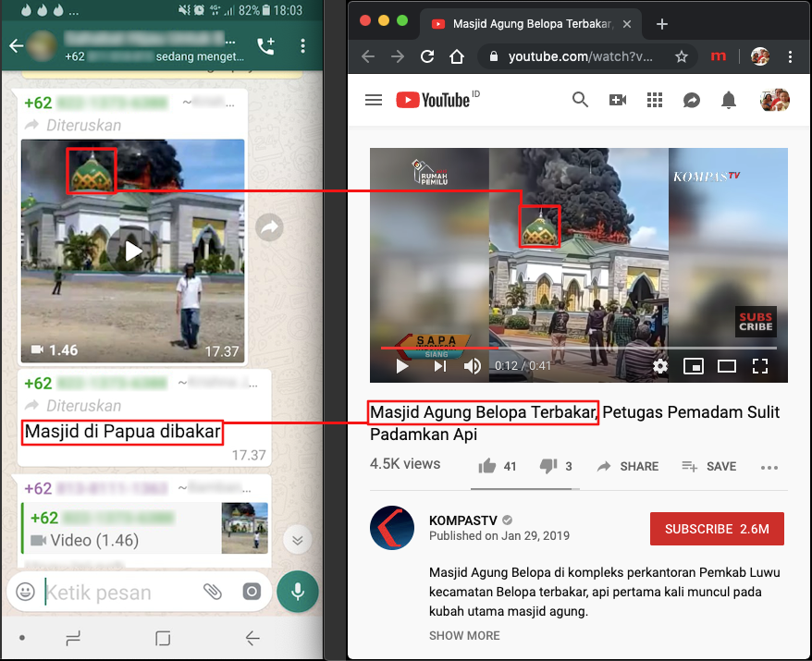Open the YouTube hamburger guide menu

(x=374, y=100)
